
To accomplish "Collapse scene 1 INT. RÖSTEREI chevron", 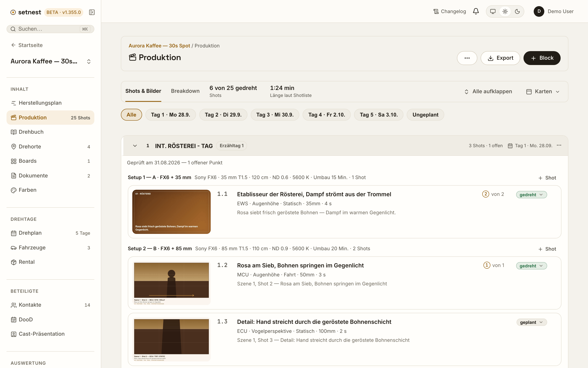I will point(135,146).
